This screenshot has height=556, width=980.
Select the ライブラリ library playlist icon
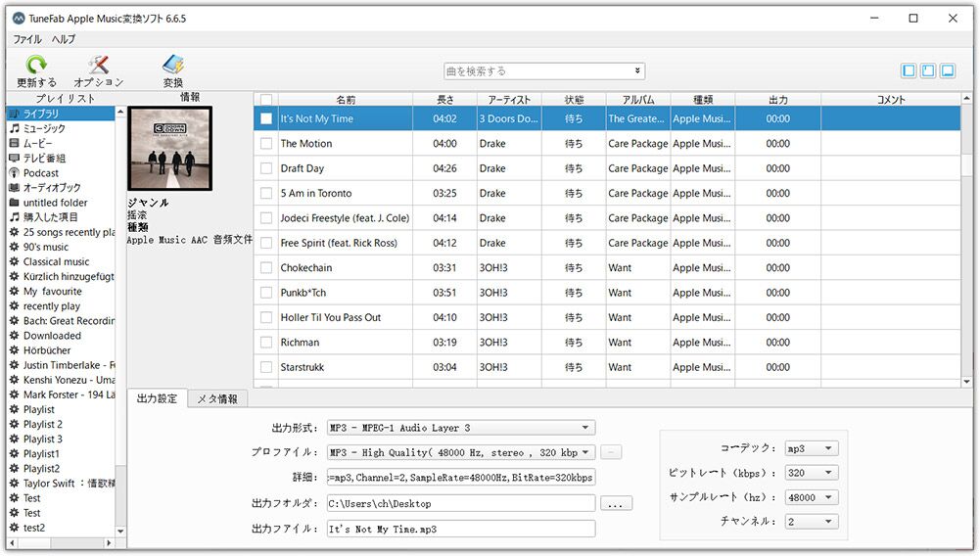tap(15, 114)
